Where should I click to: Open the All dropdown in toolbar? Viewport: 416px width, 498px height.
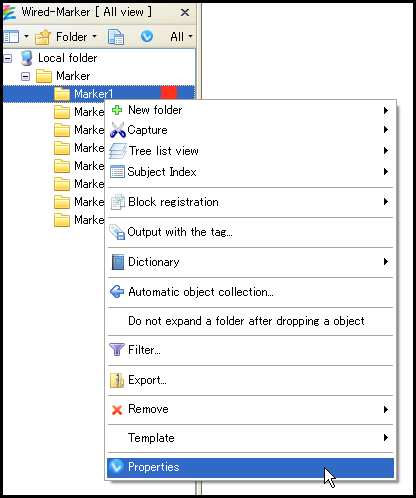coord(181,36)
